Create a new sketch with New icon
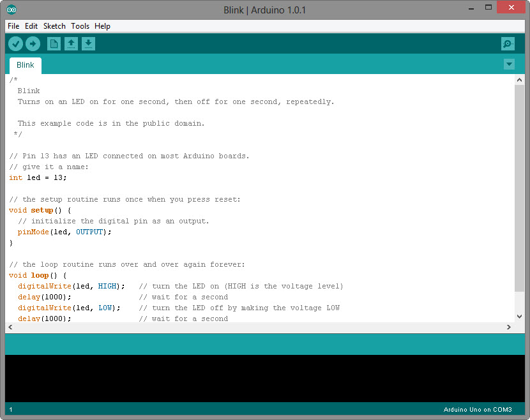Image resolution: width=530 pixels, height=420 pixels. click(x=54, y=43)
